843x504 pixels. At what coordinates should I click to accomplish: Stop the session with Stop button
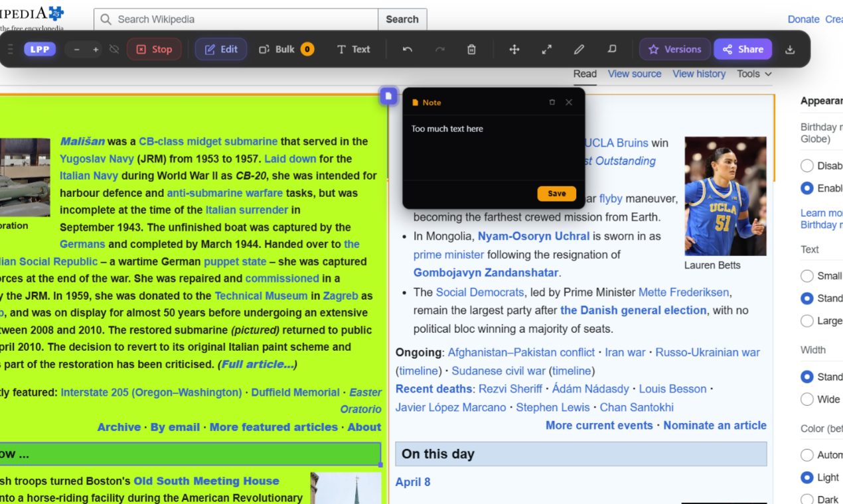tap(154, 49)
